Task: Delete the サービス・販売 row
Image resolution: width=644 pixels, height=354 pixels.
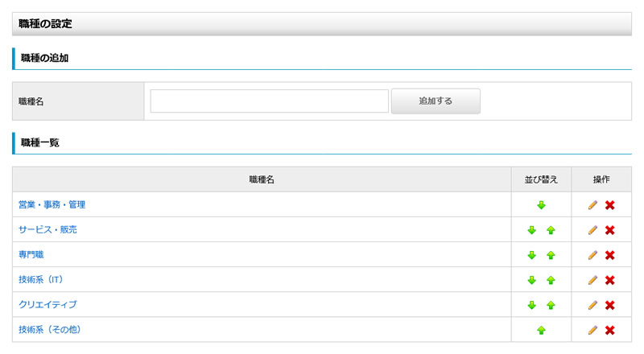Action: [610, 230]
